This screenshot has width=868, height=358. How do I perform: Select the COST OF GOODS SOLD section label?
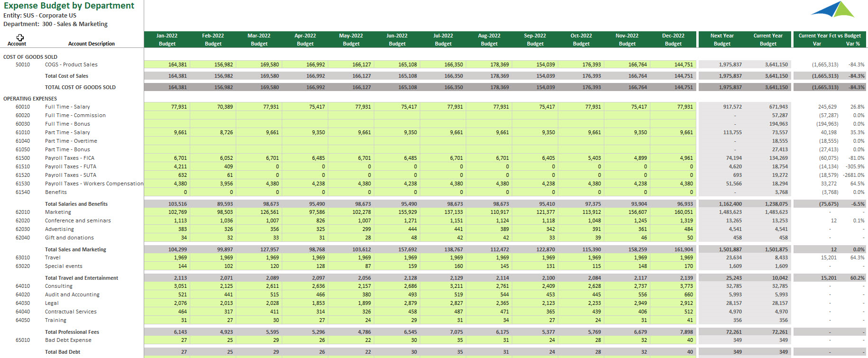pos(30,57)
